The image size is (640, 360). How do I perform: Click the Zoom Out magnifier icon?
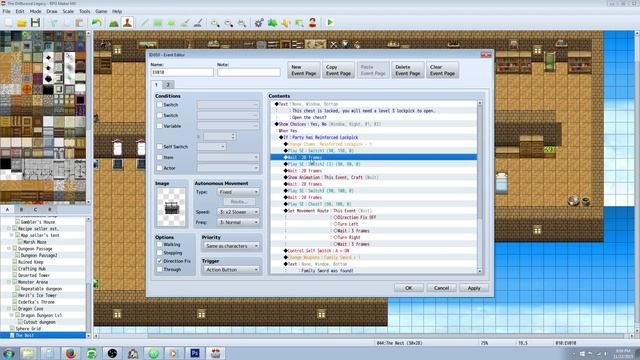coord(229,23)
